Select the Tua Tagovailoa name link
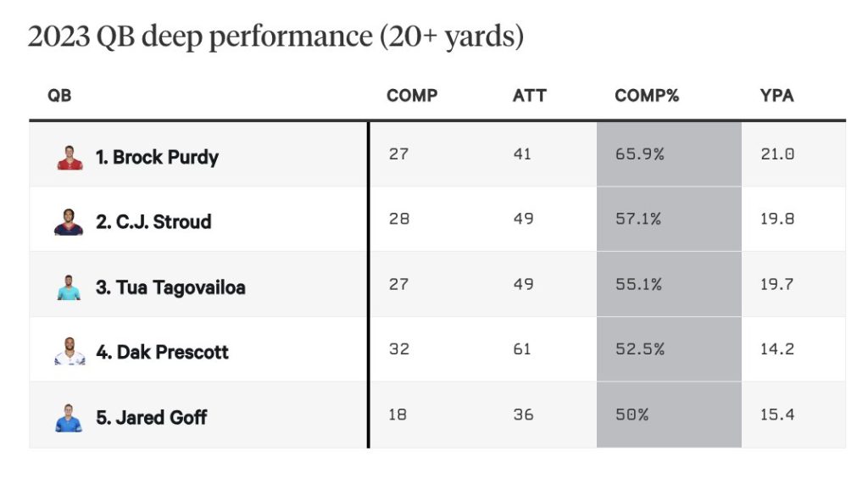 coord(170,287)
